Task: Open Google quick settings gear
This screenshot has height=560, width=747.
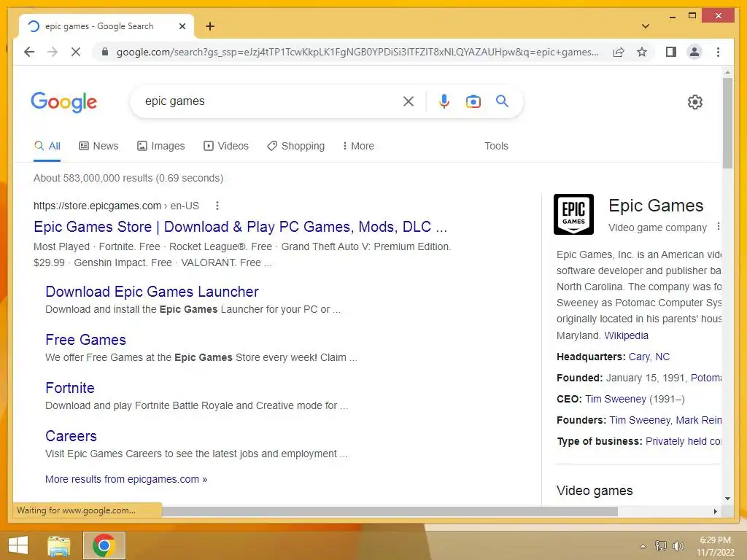Action: click(x=694, y=102)
